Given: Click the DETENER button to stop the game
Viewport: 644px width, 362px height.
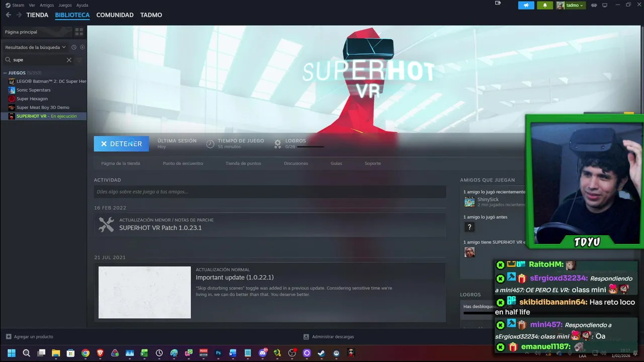Looking at the screenshot, I should pyautogui.click(x=121, y=144).
